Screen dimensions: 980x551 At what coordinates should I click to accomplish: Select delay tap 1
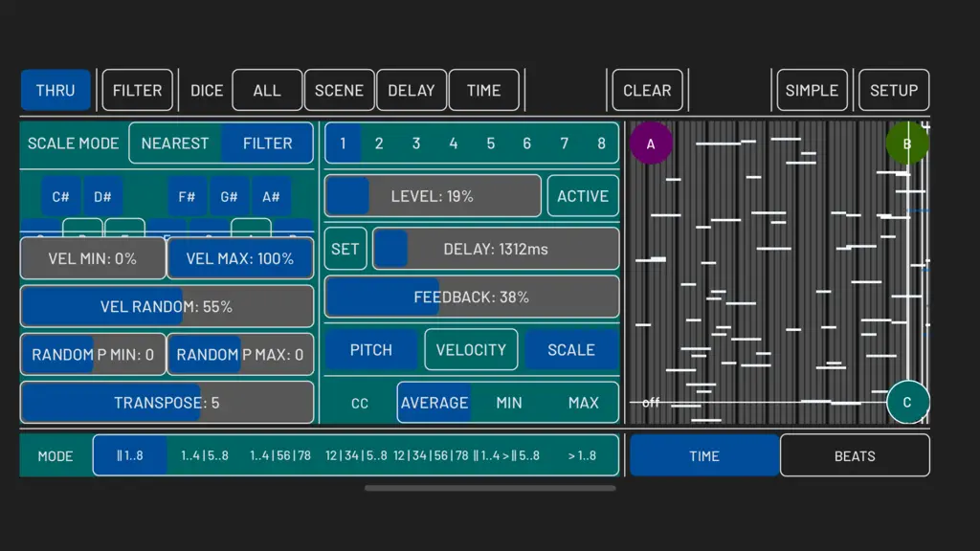pyautogui.click(x=344, y=143)
